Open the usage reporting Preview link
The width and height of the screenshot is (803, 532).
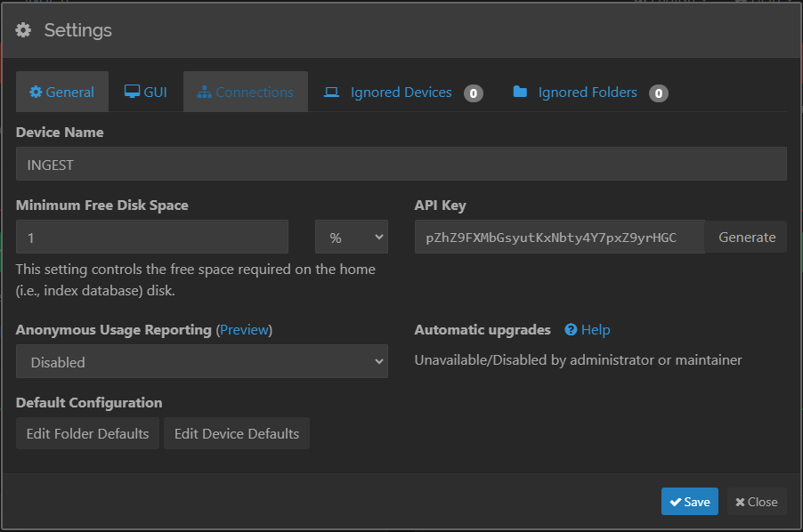[x=244, y=330]
